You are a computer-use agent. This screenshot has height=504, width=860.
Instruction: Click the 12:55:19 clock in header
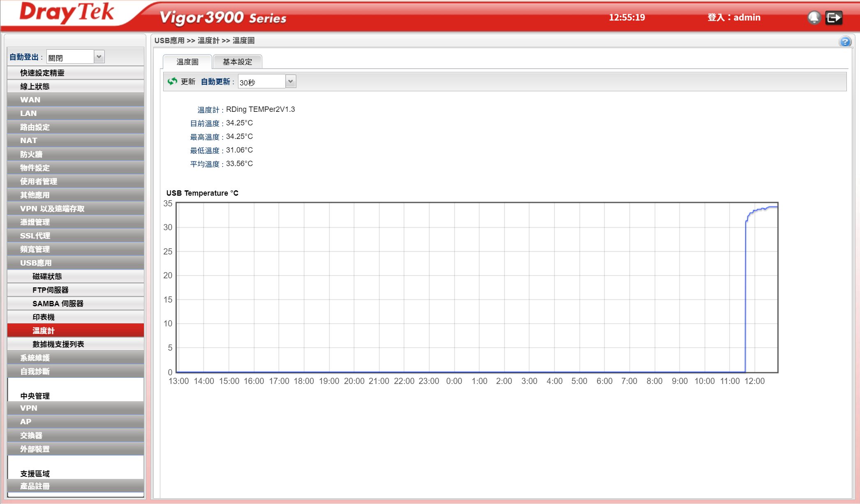(627, 17)
